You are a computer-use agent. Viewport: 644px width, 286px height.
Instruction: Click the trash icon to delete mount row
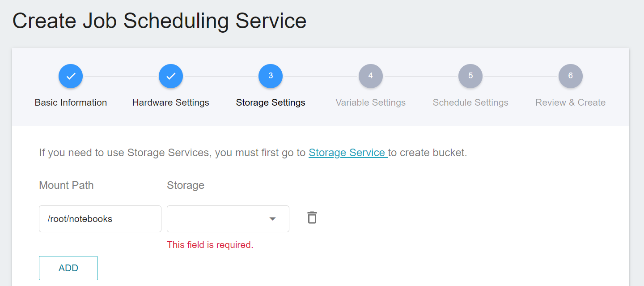312,218
